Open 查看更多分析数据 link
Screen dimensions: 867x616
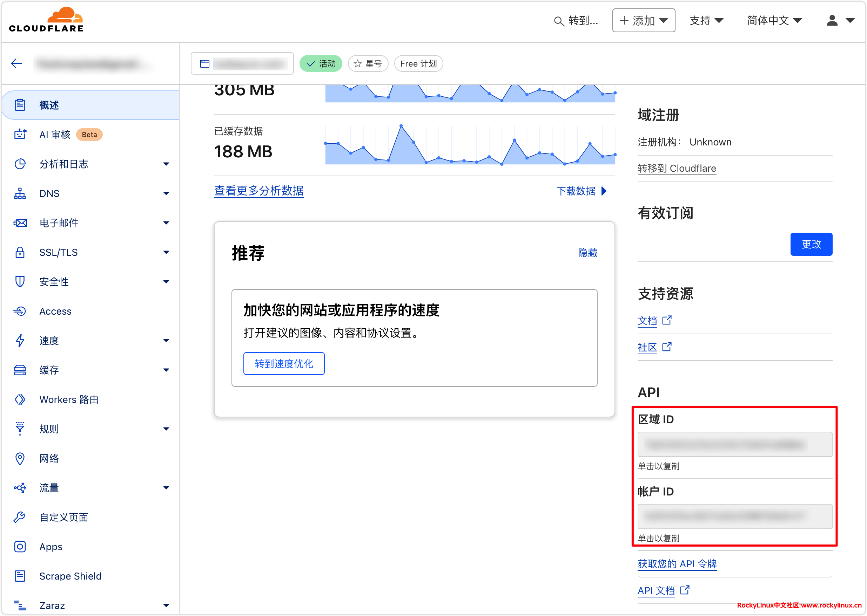[x=258, y=191]
